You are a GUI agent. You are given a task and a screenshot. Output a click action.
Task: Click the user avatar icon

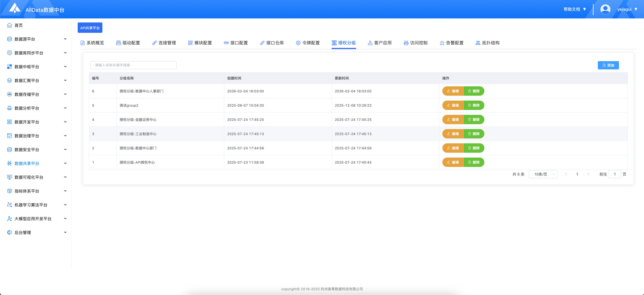click(605, 9)
